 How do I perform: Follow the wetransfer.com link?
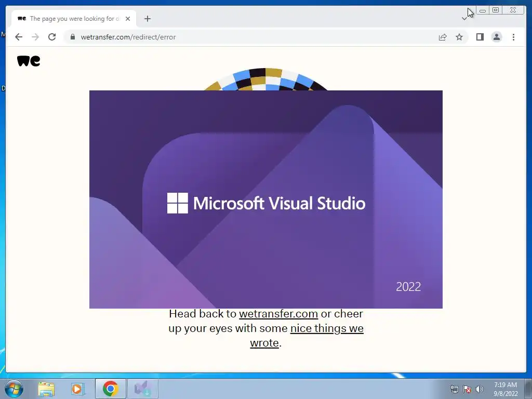coord(278,314)
